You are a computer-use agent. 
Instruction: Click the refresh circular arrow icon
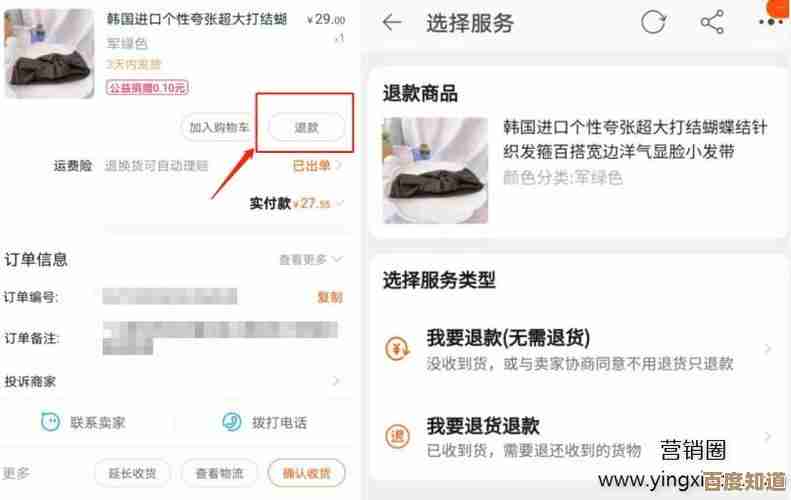click(653, 22)
